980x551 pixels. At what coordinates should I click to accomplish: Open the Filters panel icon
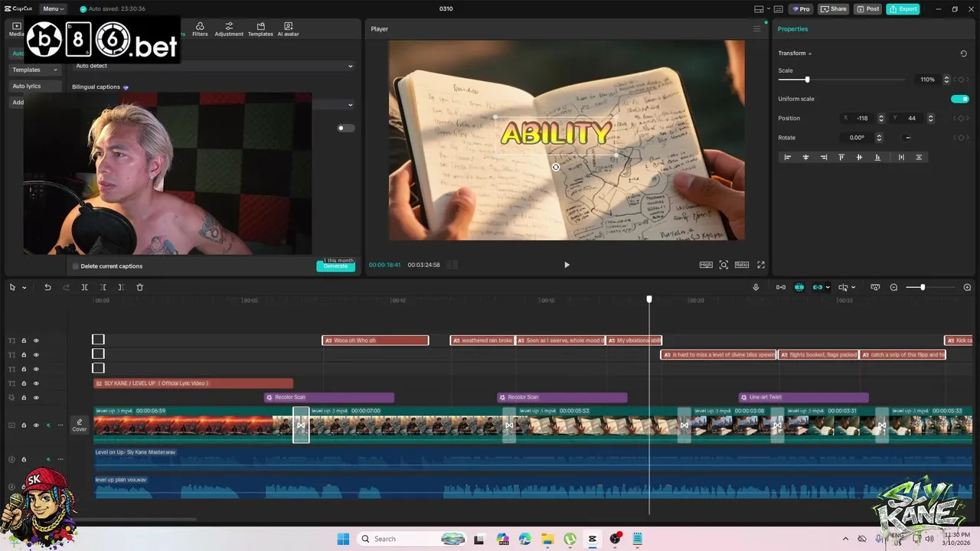pyautogui.click(x=200, y=29)
